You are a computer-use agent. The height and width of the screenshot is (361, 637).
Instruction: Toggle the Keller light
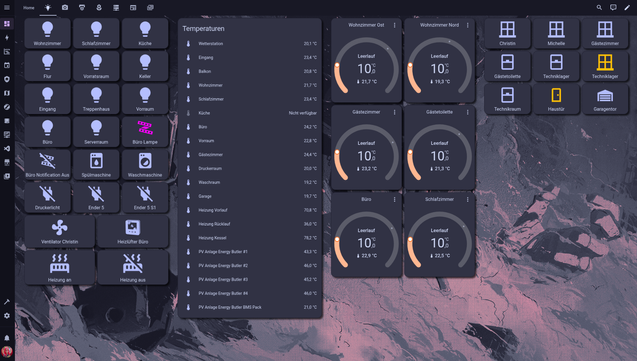[145, 66]
